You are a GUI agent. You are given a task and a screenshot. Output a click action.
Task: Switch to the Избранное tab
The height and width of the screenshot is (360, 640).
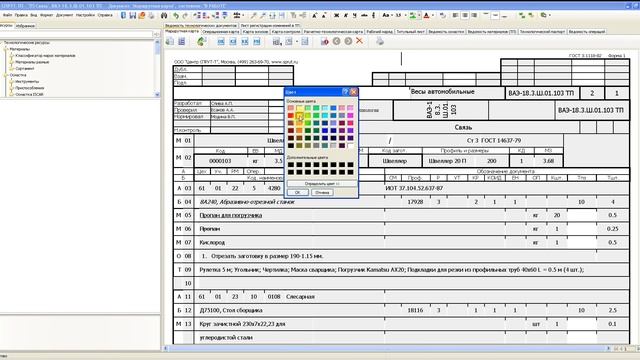[x=25, y=26]
